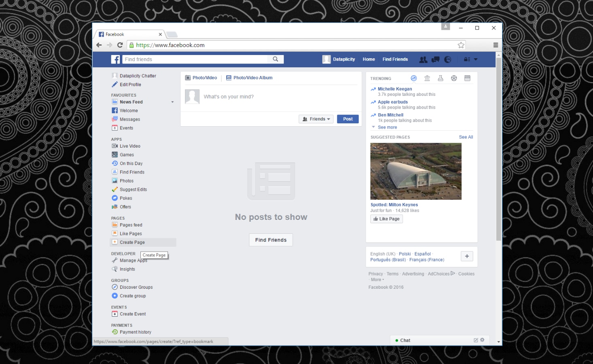Click Find Friends in top navigation
Screen dimensions: 593x364
click(395, 59)
